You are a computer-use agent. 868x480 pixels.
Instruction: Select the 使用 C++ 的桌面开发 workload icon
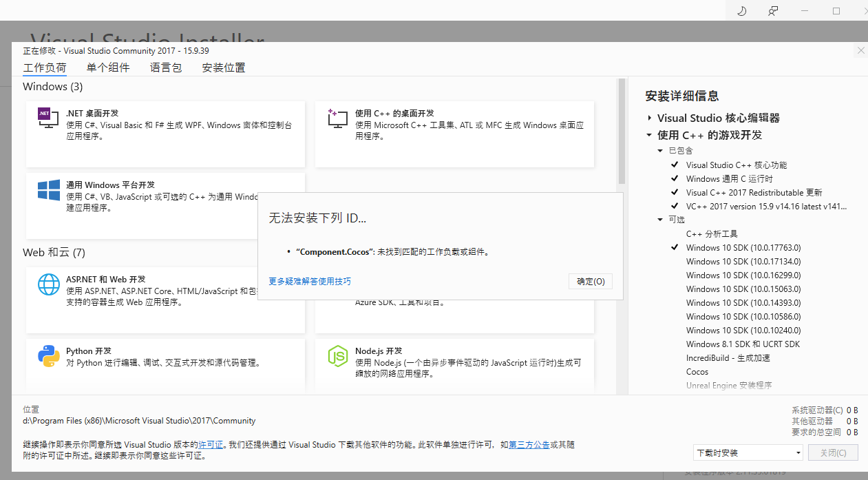[337, 118]
